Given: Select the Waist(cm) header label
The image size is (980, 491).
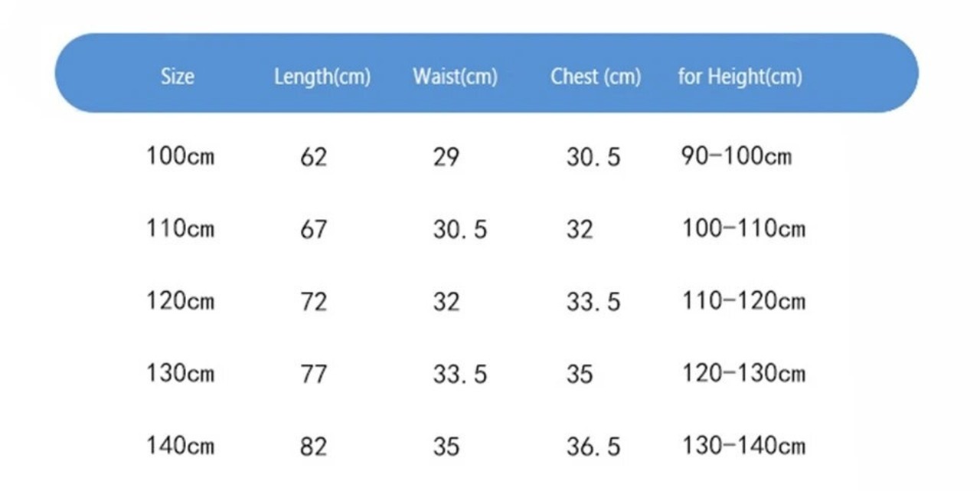Looking at the screenshot, I should [455, 77].
